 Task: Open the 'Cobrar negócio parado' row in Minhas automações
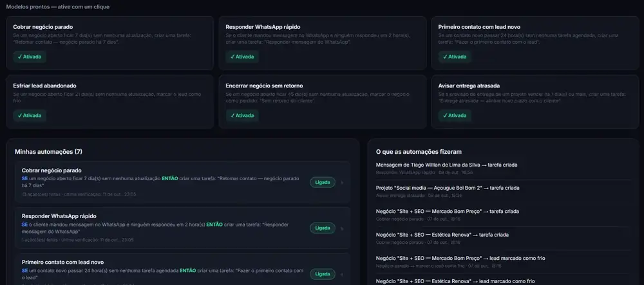(x=182, y=183)
